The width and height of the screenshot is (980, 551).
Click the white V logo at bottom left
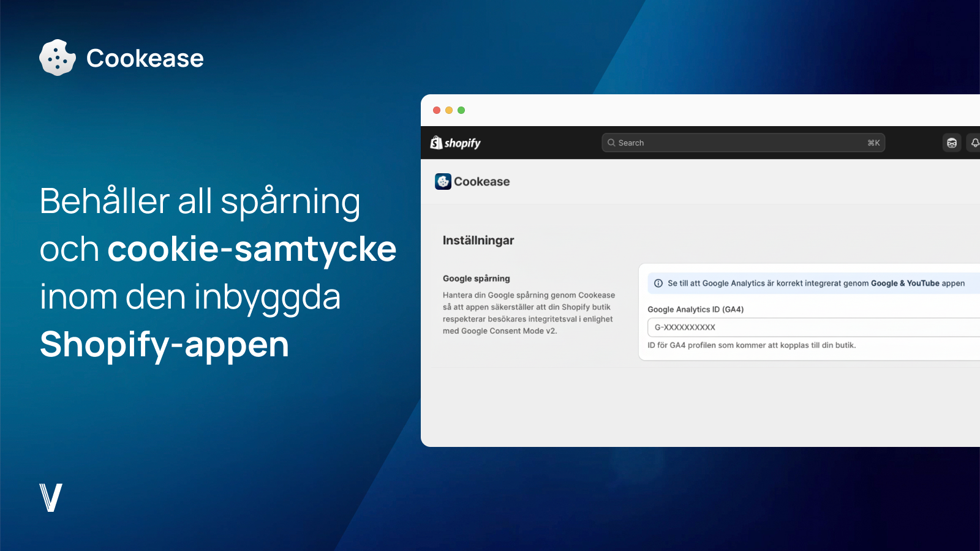(51, 497)
